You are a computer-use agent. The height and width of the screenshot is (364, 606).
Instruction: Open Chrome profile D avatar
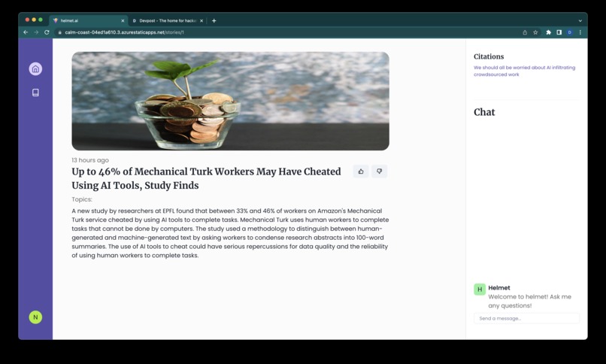tap(570, 32)
